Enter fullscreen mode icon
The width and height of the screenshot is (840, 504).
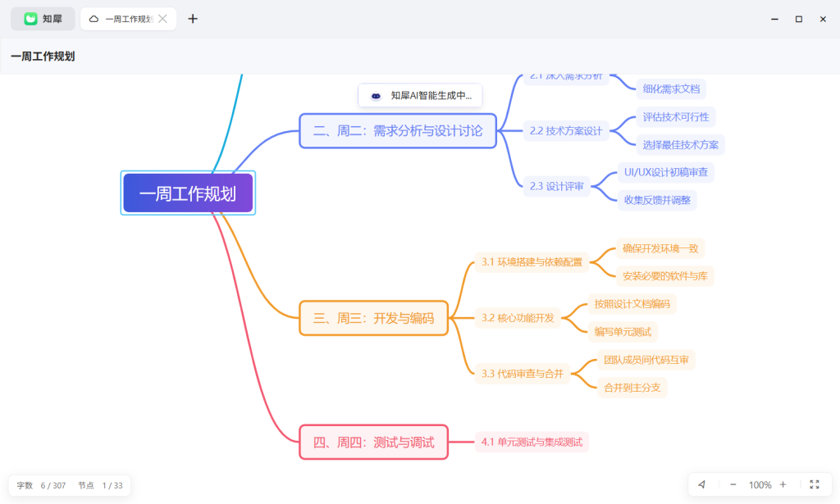[815, 484]
